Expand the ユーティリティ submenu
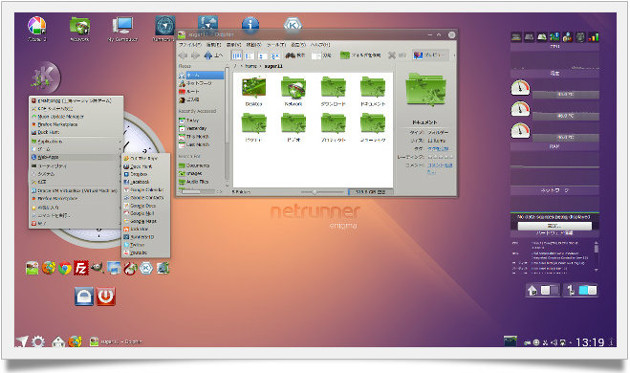The height and width of the screenshot is (373, 630). [76, 166]
